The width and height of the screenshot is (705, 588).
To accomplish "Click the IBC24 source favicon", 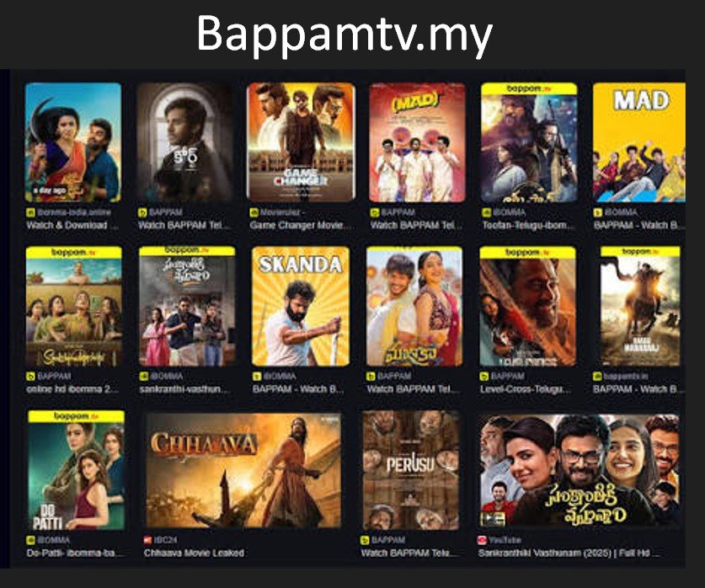I will tap(147, 540).
